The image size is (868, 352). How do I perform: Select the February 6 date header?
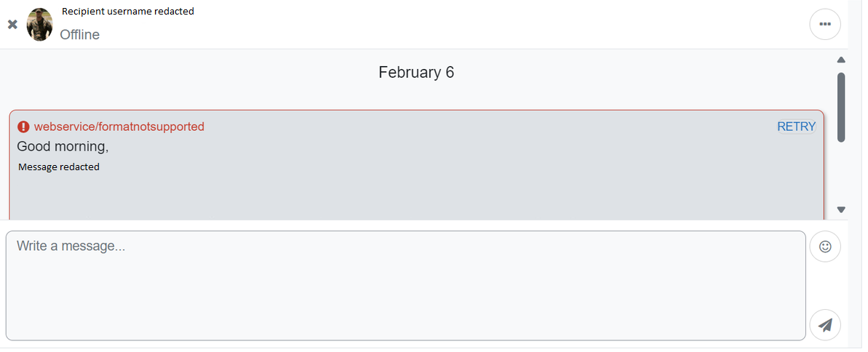tap(416, 73)
